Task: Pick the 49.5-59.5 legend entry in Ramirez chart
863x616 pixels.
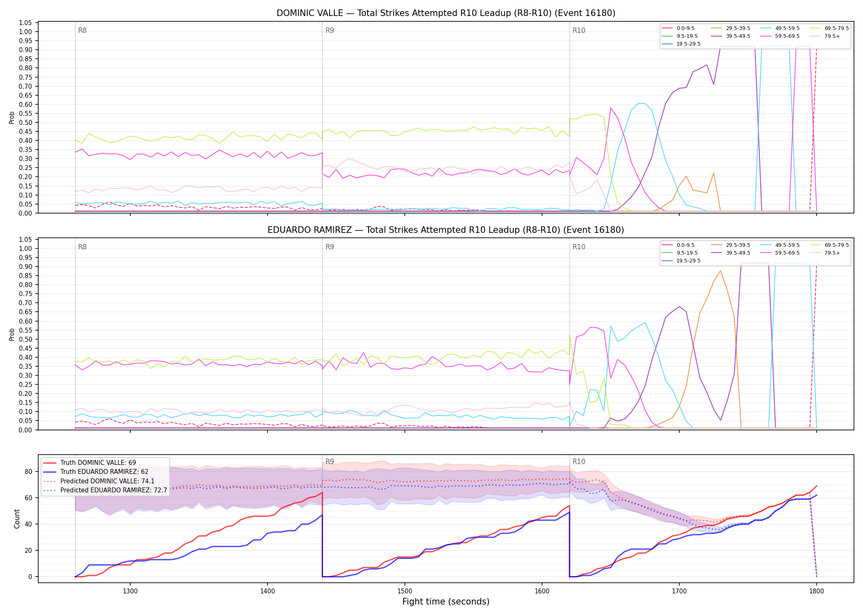Action: pos(780,245)
